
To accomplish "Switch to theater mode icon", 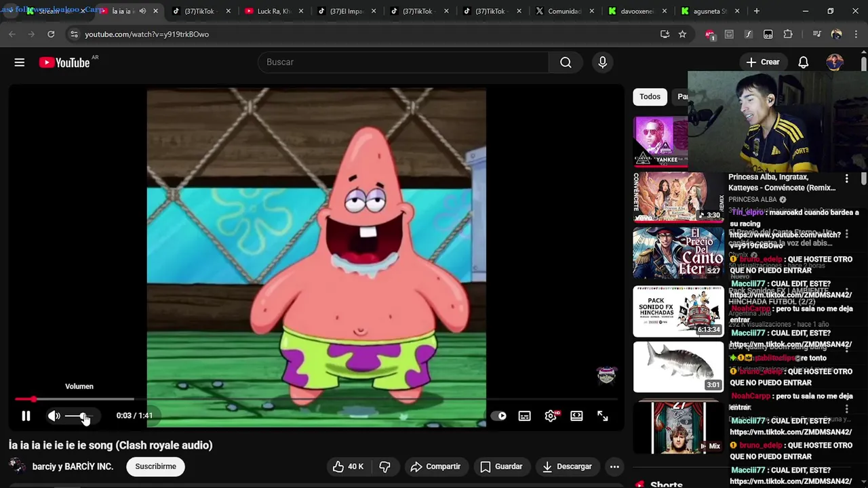I will tap(576, 416).
